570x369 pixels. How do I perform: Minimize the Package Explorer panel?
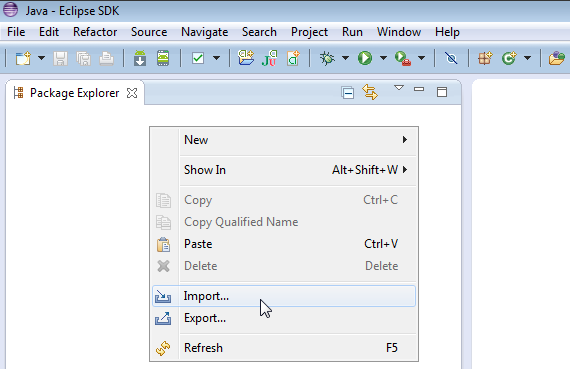click(419, 89)
